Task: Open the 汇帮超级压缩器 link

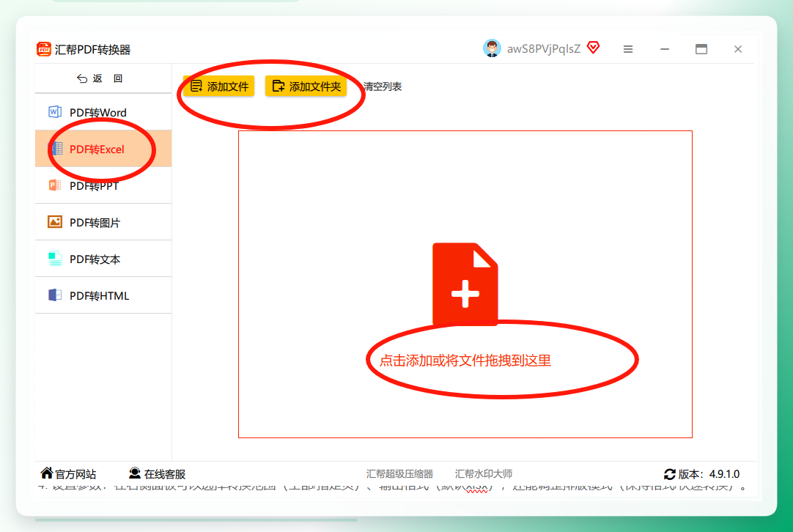Action: (x=399, y=474)
